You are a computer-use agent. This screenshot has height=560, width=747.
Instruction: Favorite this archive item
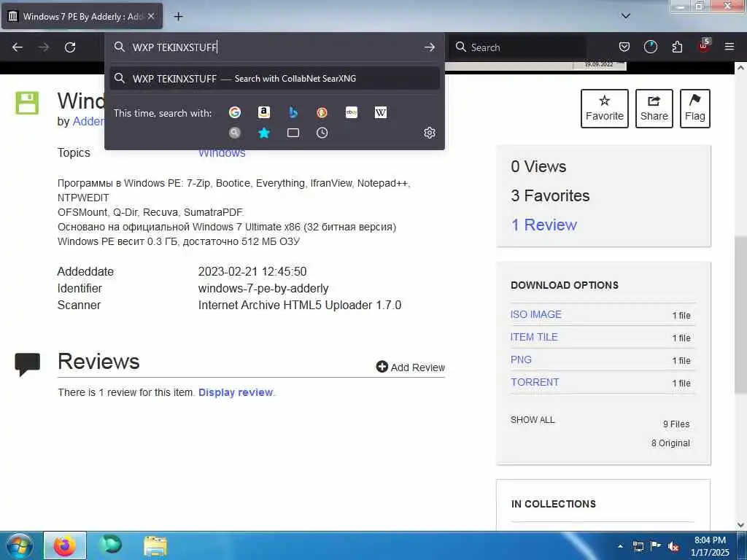(605, 109)
